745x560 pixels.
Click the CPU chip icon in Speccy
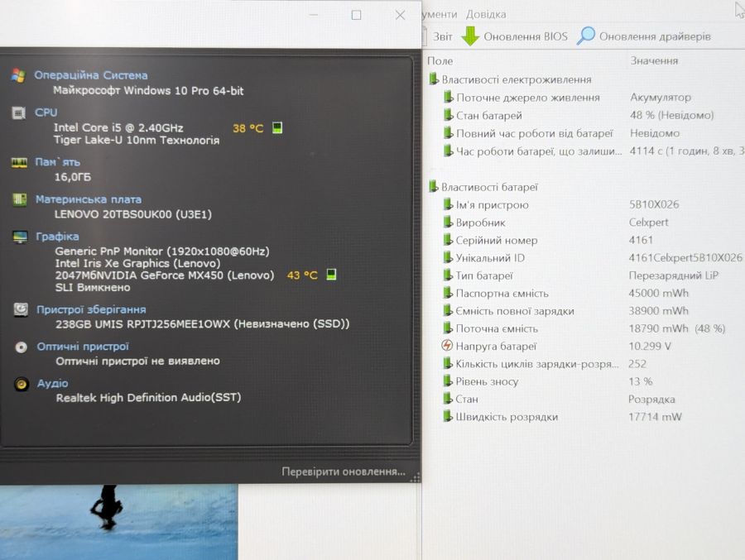18,113
